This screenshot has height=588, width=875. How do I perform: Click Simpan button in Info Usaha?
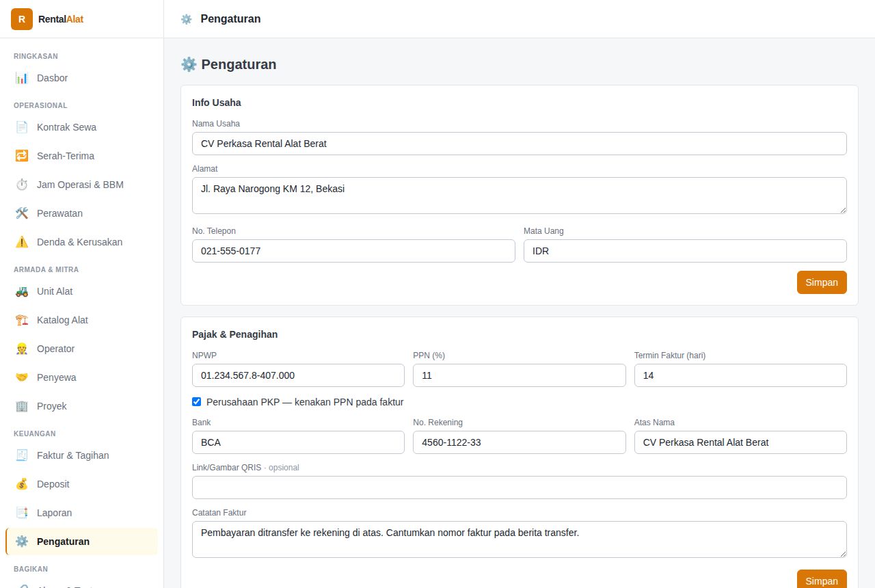click(822, 282)
